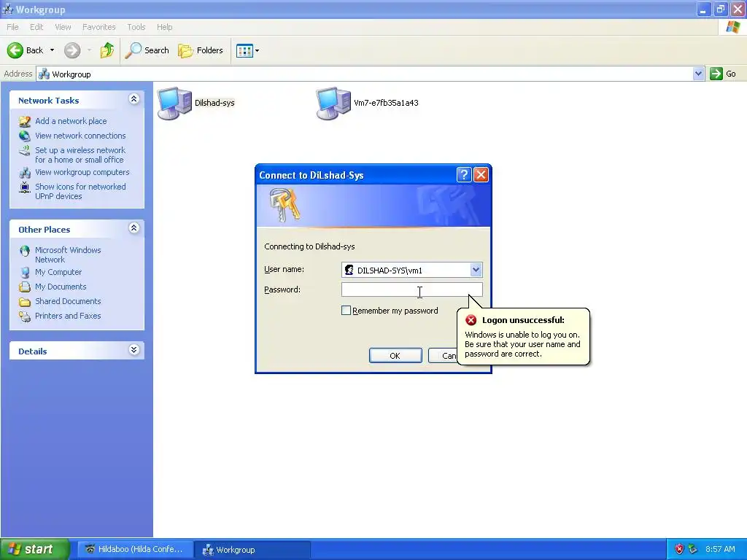Click the UPnP devices icon
This screenshot has width=747, height=560.
[24, 187]
